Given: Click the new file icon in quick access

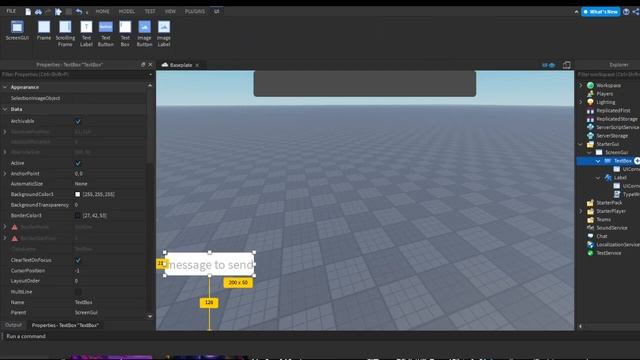Looking at the screenshot, I should 28,11.
